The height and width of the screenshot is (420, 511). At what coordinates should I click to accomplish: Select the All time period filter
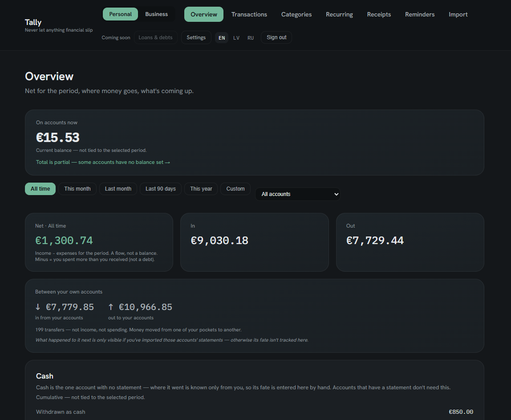click(41, 189)
